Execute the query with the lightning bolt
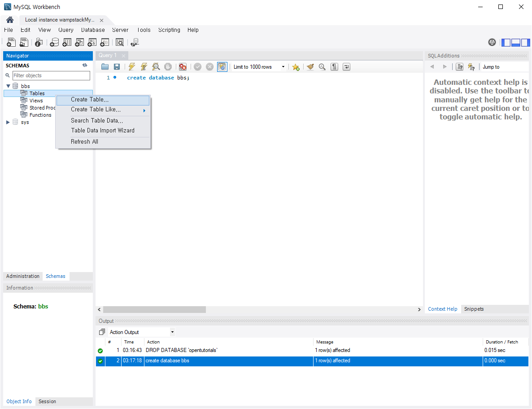The height and width of the screenshot is (409, 532). pos(131,66)
